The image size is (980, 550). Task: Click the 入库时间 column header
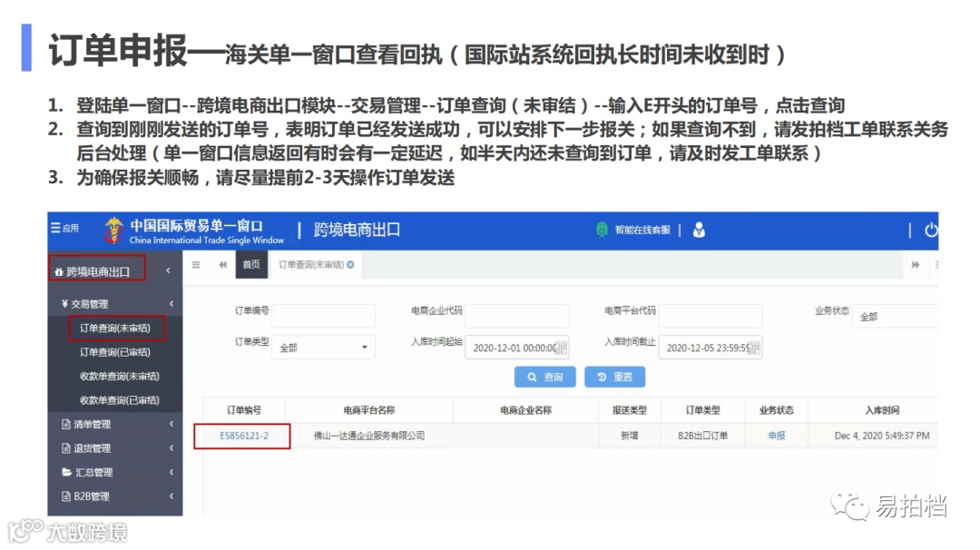[882, 410]
